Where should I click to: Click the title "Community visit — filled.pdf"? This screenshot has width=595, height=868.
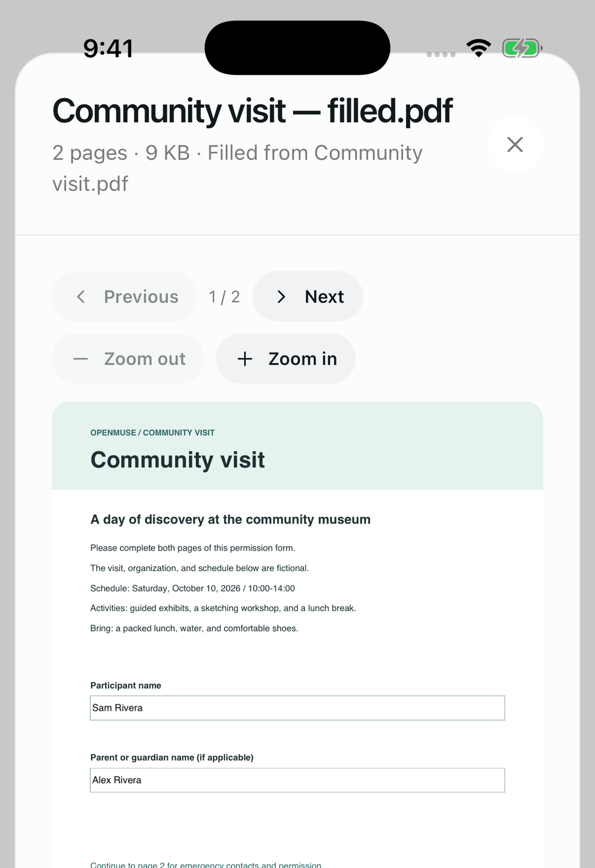(x=252, y=111)
